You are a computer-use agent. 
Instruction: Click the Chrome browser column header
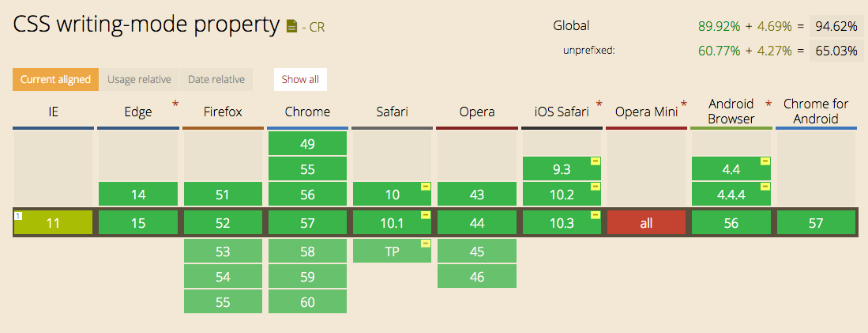pyautogui.click(x=307, y=112)
